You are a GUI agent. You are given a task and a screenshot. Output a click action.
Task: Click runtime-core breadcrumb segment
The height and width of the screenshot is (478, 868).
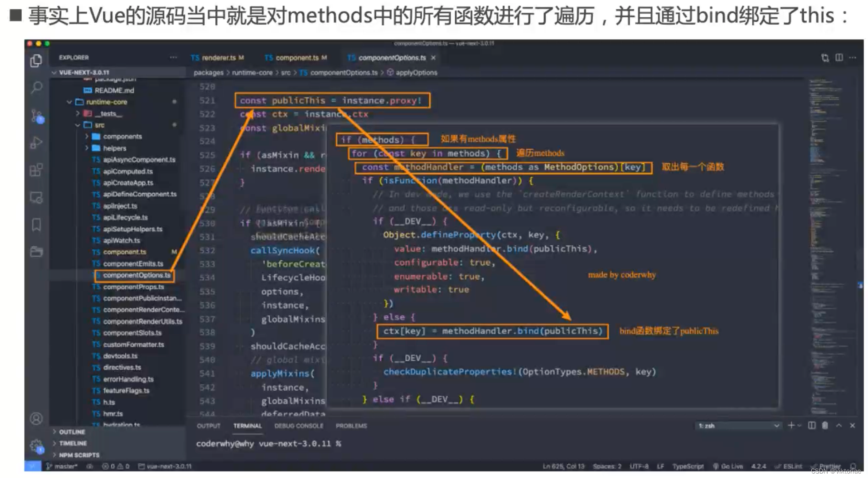pyautogui.click(x=252, y=73)
